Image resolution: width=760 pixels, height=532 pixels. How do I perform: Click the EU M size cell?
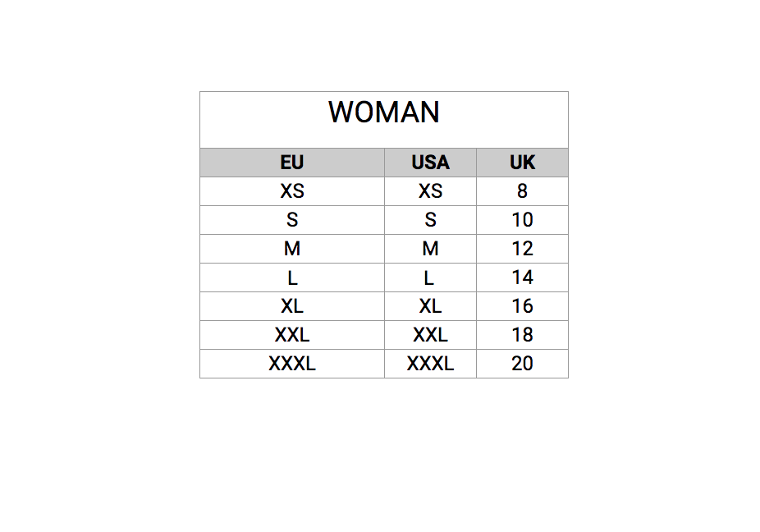(x=292, y=249)
